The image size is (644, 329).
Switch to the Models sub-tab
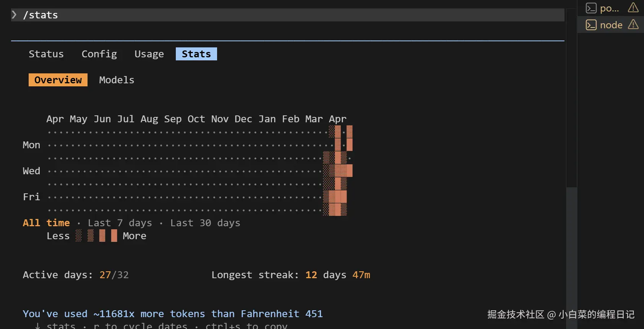(117, 80)
